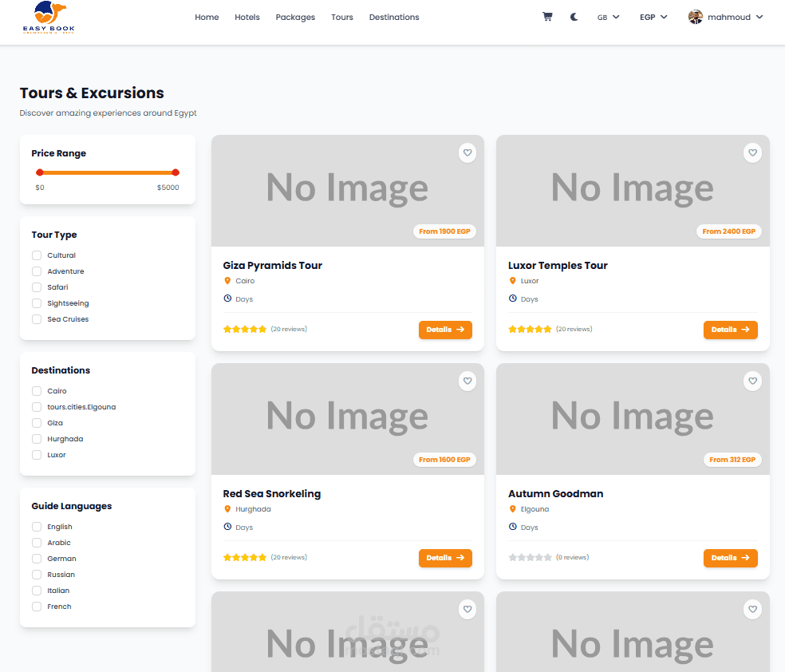
Task: Open the Packages menu item
Action: coord(295,17)
